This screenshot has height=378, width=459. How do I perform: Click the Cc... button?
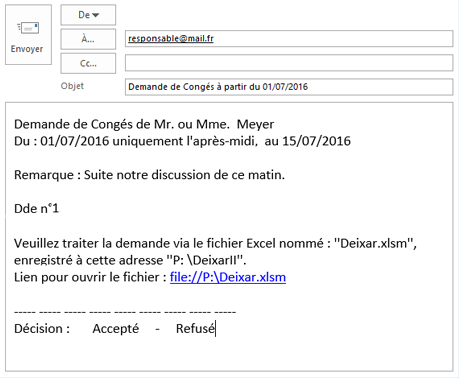click(x=88, y=63)
